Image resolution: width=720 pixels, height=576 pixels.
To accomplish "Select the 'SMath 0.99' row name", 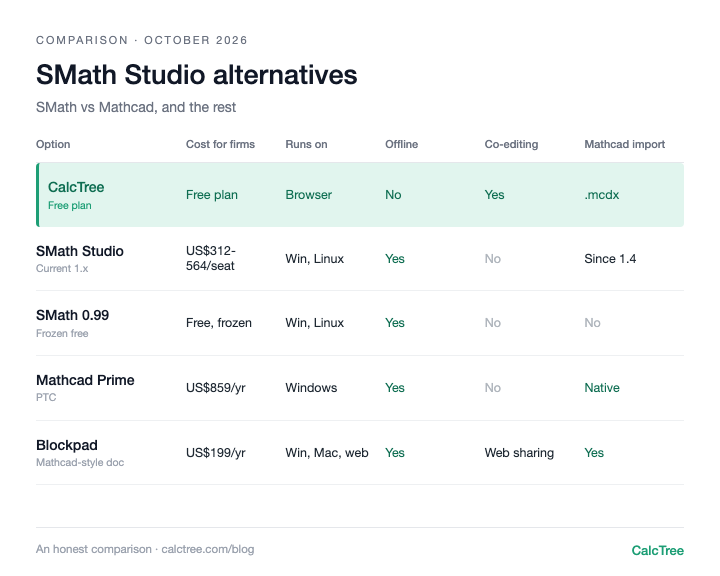I will [x=73, y=316].
